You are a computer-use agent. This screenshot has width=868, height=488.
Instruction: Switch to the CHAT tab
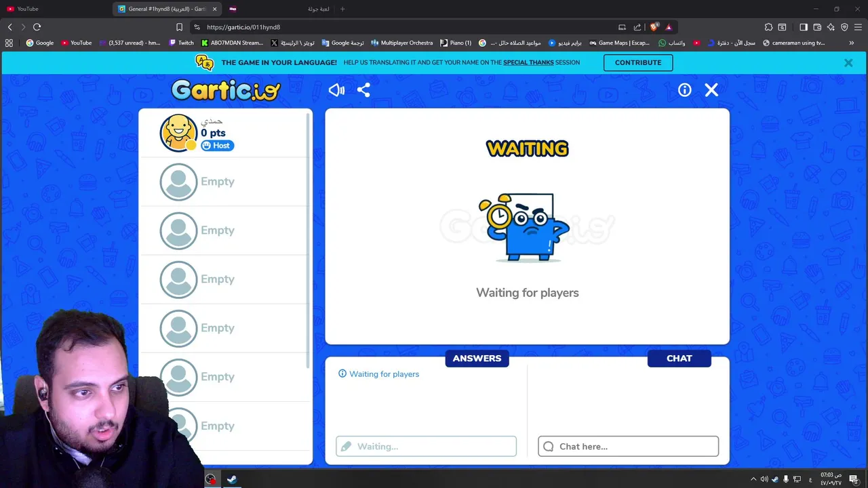[x=679, y=359]
